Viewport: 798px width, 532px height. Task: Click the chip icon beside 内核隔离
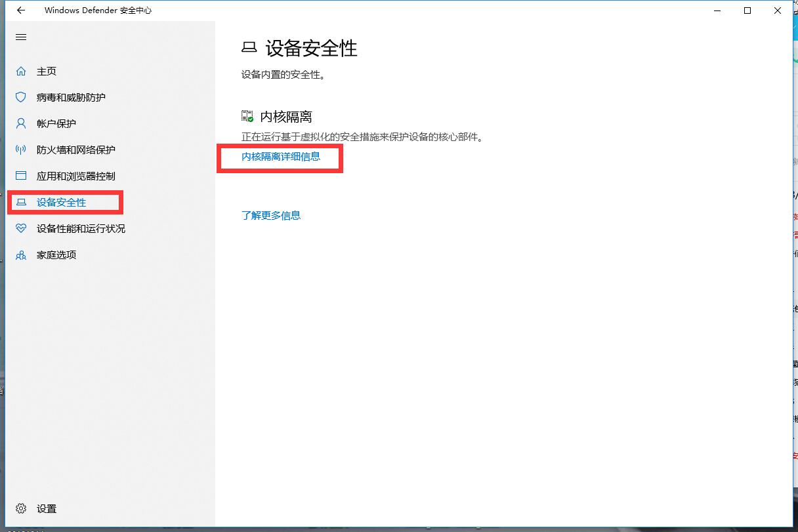click(x=247, y=116)
